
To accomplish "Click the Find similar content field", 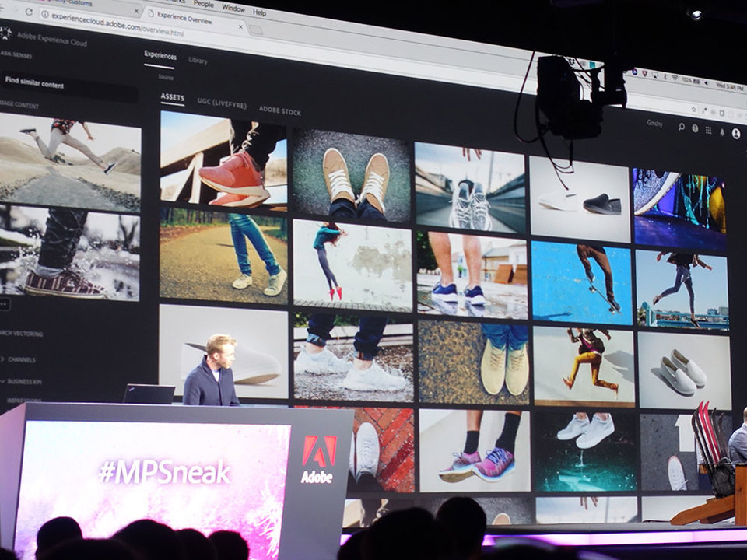I will (69, 86).
